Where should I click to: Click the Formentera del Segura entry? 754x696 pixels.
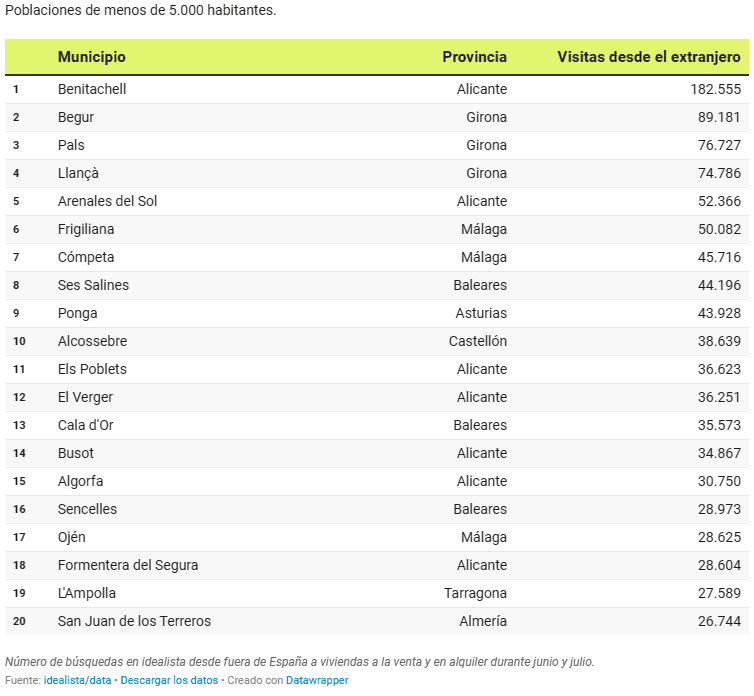tap(128, 565)
